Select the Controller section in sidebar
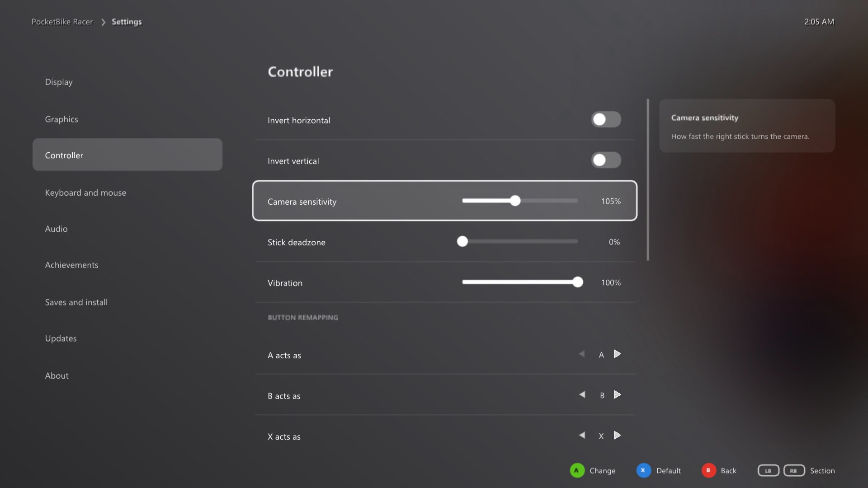Viewport: 868px width, 488px height. pyautogui.click(x=127, y=155)
